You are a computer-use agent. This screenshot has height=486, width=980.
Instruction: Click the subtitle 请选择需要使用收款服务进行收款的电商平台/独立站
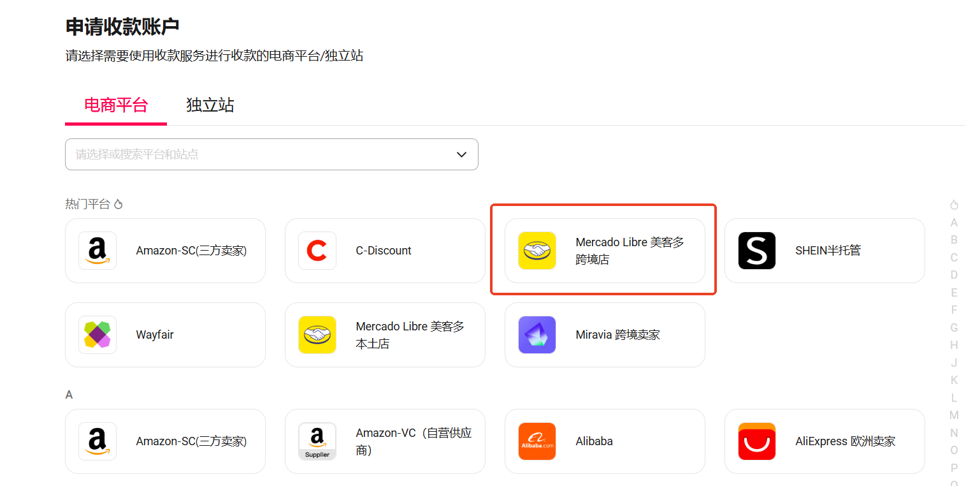coord(214,56)
